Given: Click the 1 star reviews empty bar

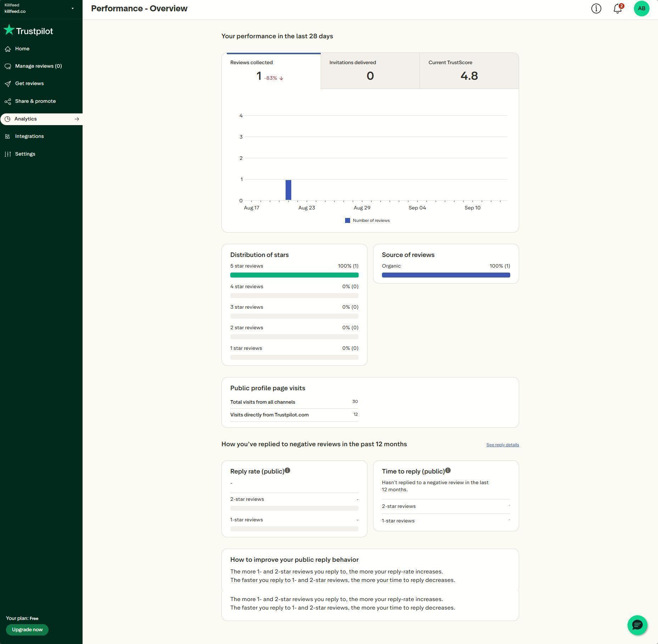Looking at the screenshot, I should pyautogui.click(x=294, y=357).
